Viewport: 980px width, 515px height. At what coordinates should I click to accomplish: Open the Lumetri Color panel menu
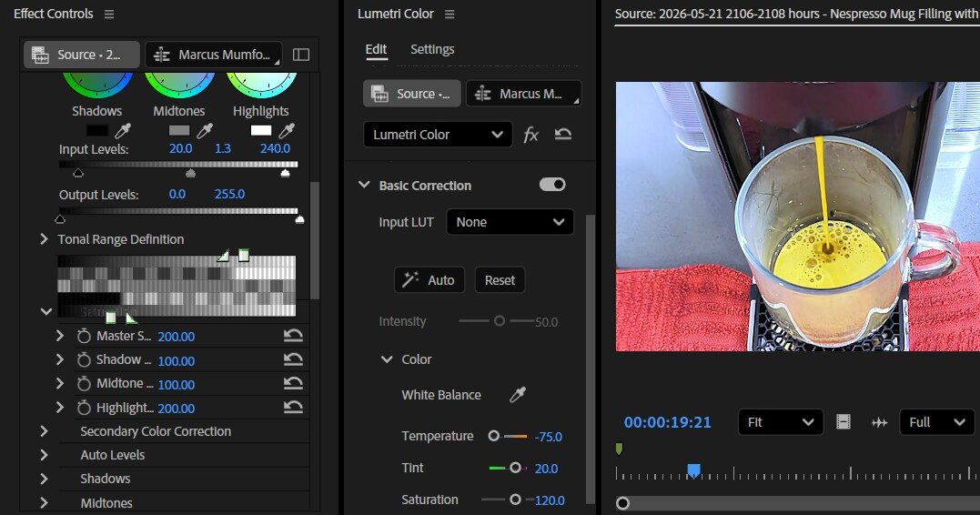tap(450, 14)
